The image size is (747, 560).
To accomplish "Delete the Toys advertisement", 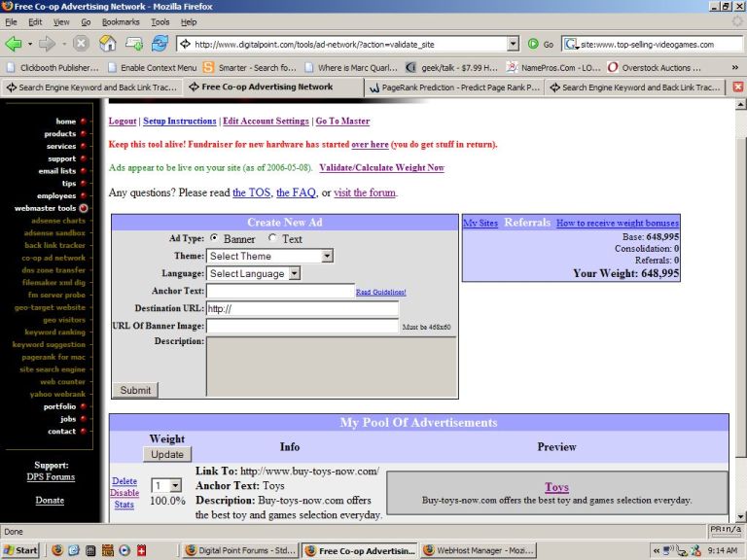I will point(124,481).
